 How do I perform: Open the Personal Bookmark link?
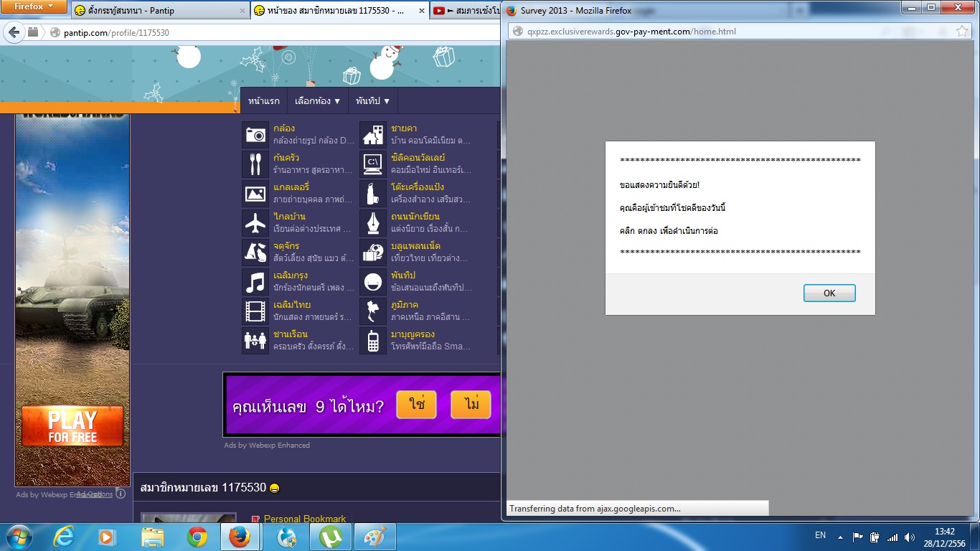(305, 519)
